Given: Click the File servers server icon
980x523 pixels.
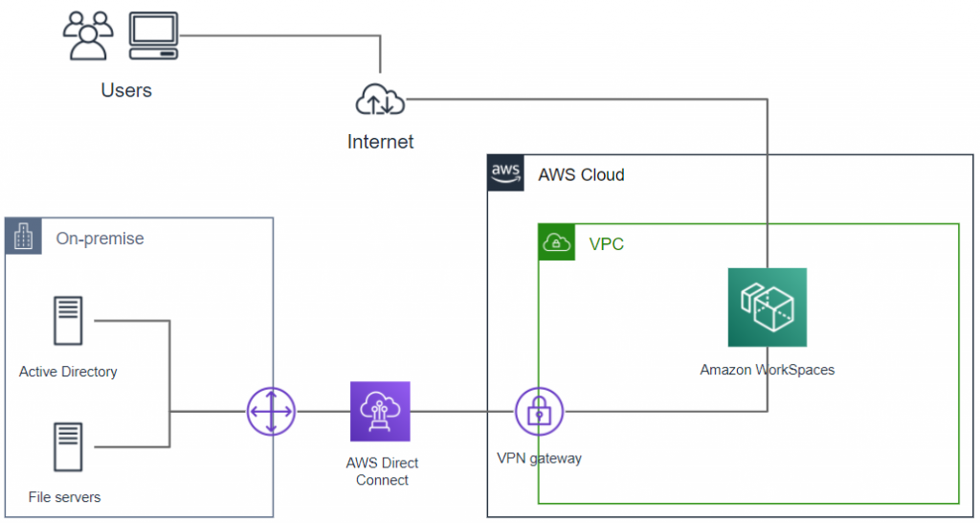Looking at the screenshot, I should [68, 446].
